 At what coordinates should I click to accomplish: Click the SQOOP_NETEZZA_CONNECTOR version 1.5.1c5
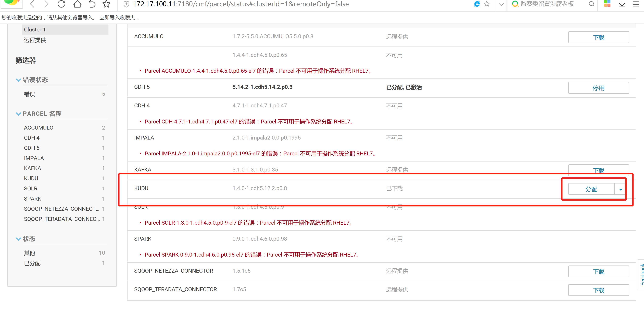(241, 271)
